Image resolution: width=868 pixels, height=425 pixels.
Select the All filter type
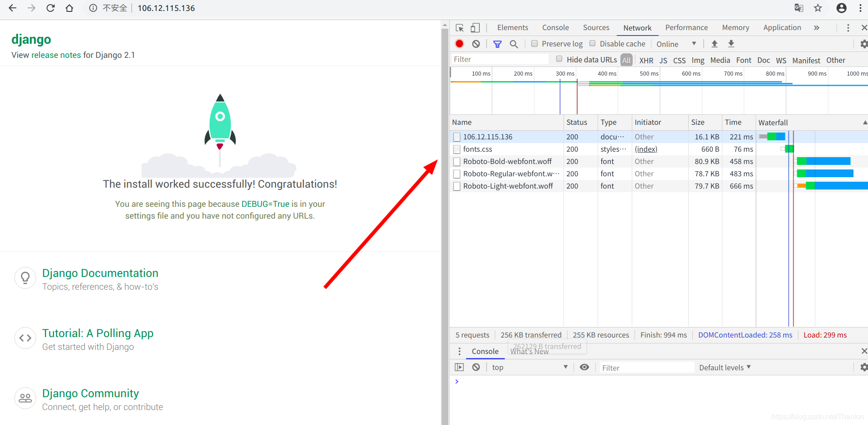click(x=627, y=60)
